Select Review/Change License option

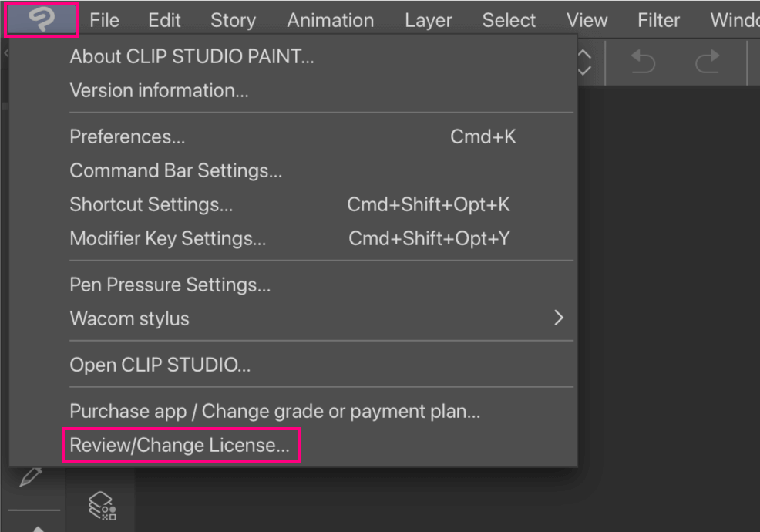tap(180, 446)
